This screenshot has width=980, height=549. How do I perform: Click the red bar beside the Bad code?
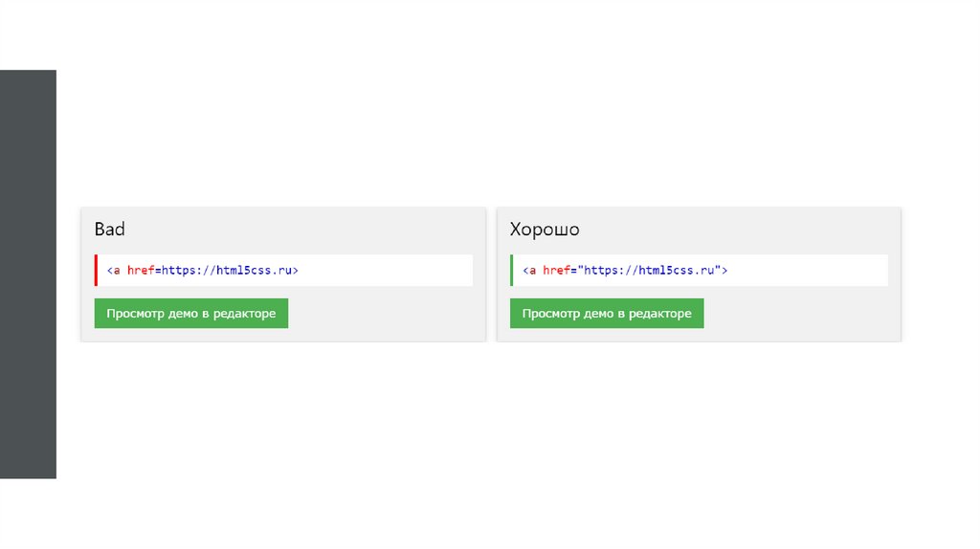[96, 271]
